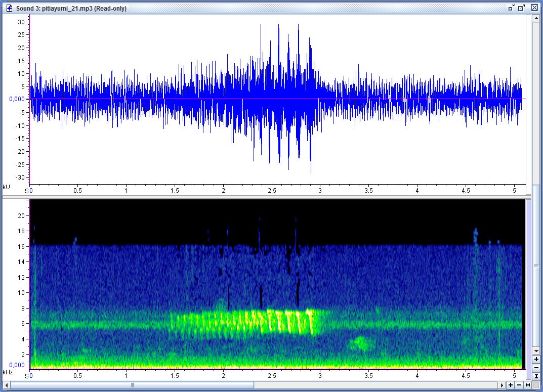This screenshot has width=543, height=392.
Task: Click the horizontal scrollbar thumb
Action: pos(133,385)
